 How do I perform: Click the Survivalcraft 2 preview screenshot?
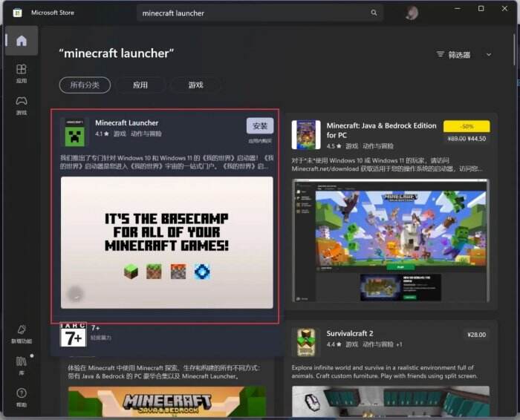click(390, 401)
